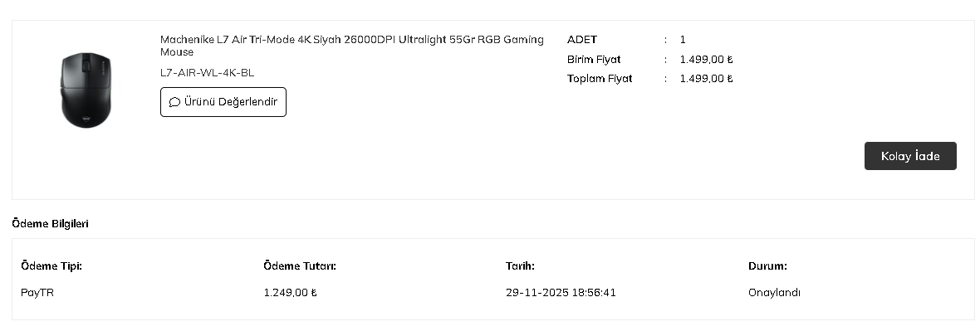Image resolution: width=980 pixels, height=336 pixels.
Task: Click the L7-AIR-WL-4K-BL product code text
Action: coord(207,72)
